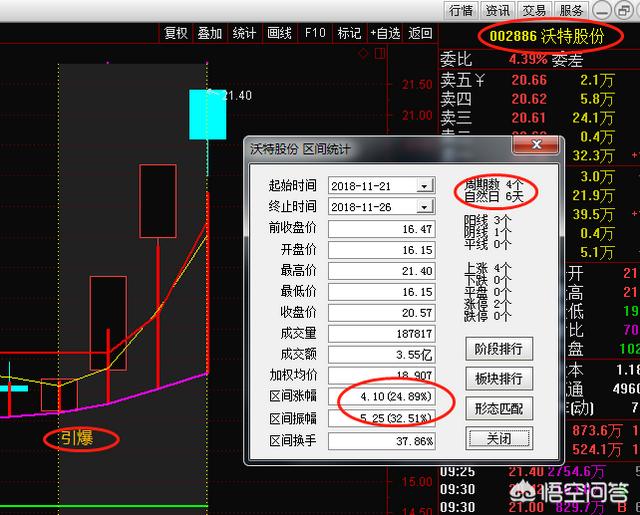Click the 前收盘价 value field
This screenshot has height=515, width=640.
click(x=382, y=228)
